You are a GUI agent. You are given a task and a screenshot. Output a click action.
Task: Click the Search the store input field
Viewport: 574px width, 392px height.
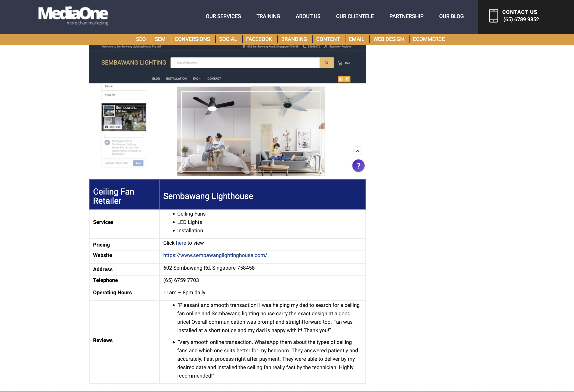click(x=245, y=63)
